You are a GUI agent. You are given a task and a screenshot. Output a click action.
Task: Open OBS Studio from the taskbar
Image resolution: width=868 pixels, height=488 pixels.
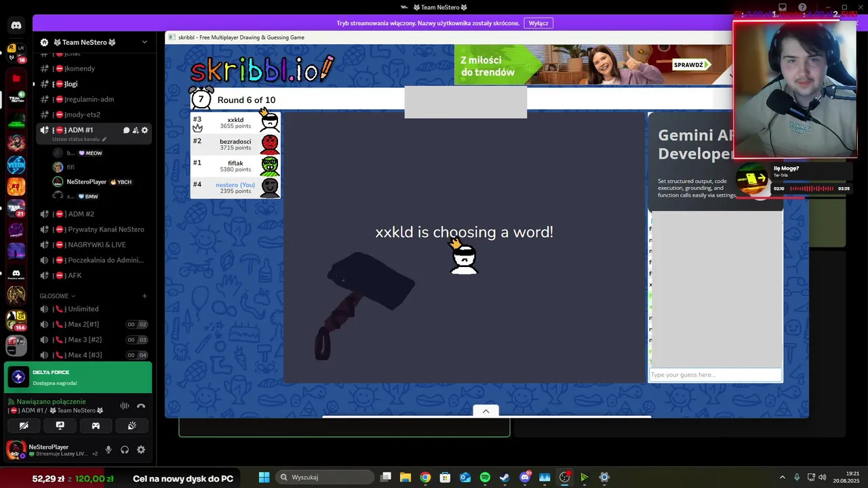point(564,477)
